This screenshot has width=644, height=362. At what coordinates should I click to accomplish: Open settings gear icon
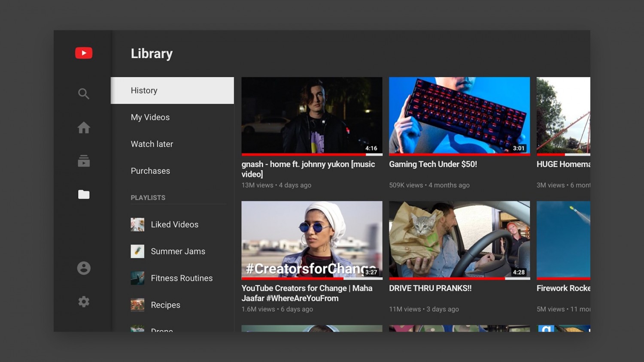[84, 302]
